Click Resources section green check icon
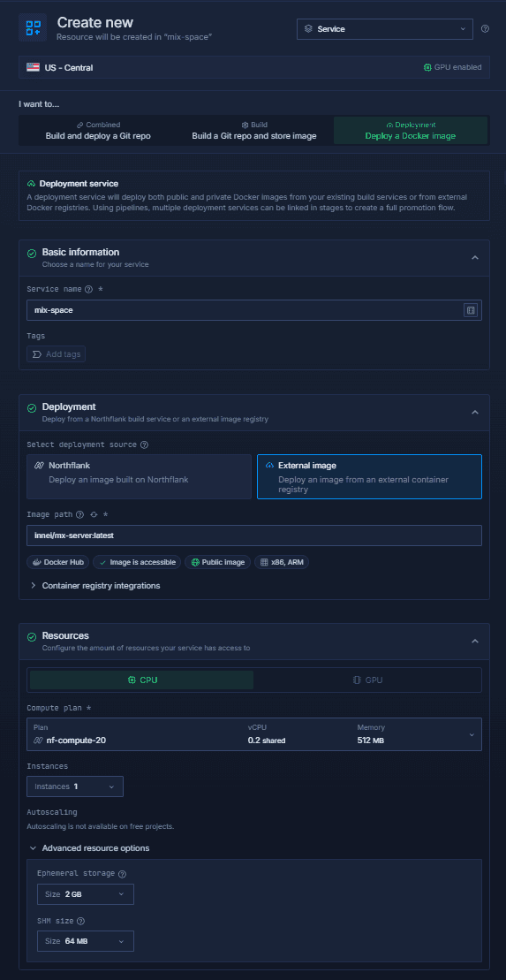Screen dimensions: 506x980 tap(32, 637)
